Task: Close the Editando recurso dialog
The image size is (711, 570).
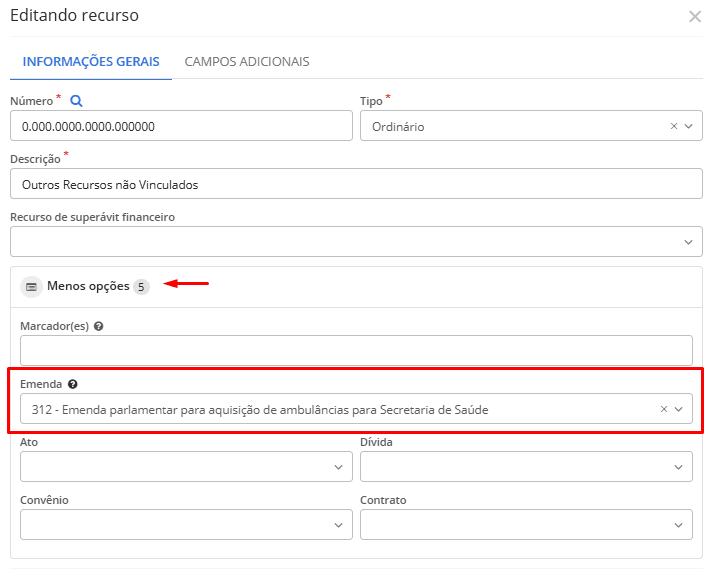Action: (694, 16)
